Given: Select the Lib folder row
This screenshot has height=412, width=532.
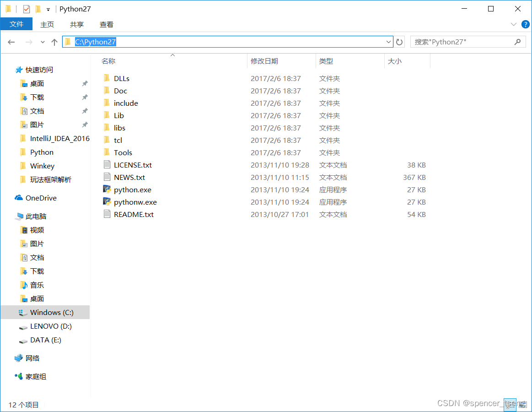Looking at the screenshot, I should click(265, 115).
